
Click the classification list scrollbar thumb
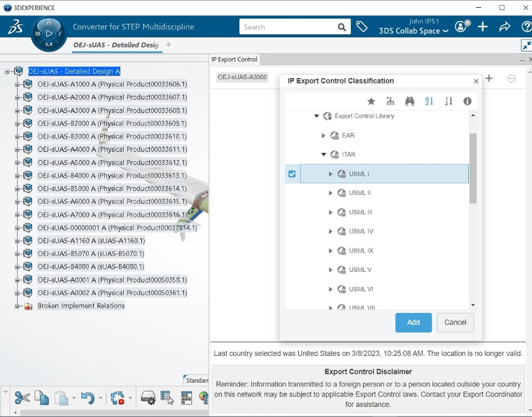[473, 168]
